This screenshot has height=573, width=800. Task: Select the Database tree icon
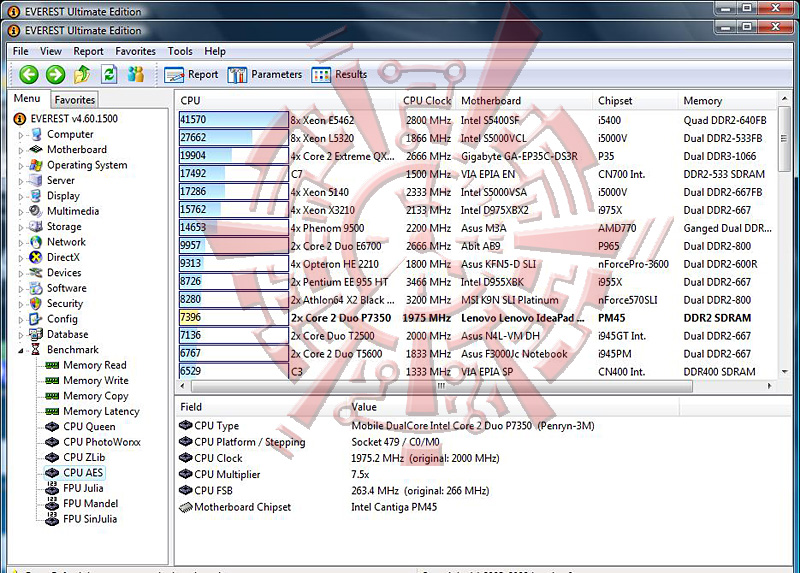coord(36,334)
